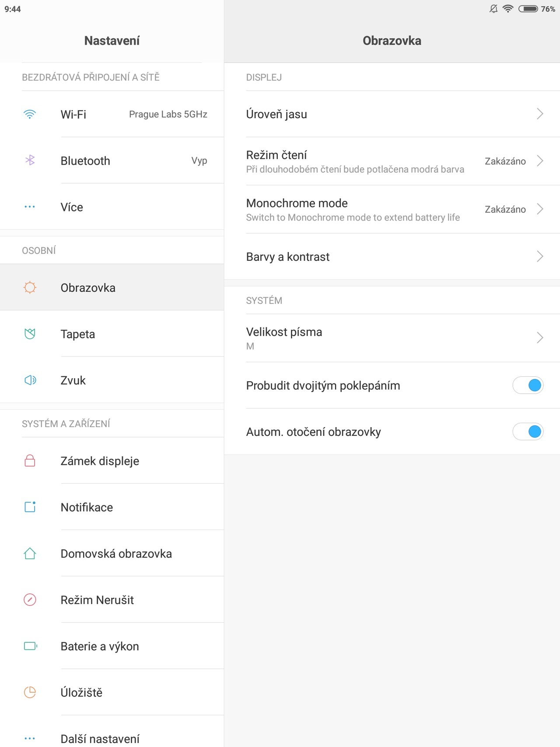560x747 pixels.
Task: Open the Wi-Fi settings icon
Action: [29, 114]
